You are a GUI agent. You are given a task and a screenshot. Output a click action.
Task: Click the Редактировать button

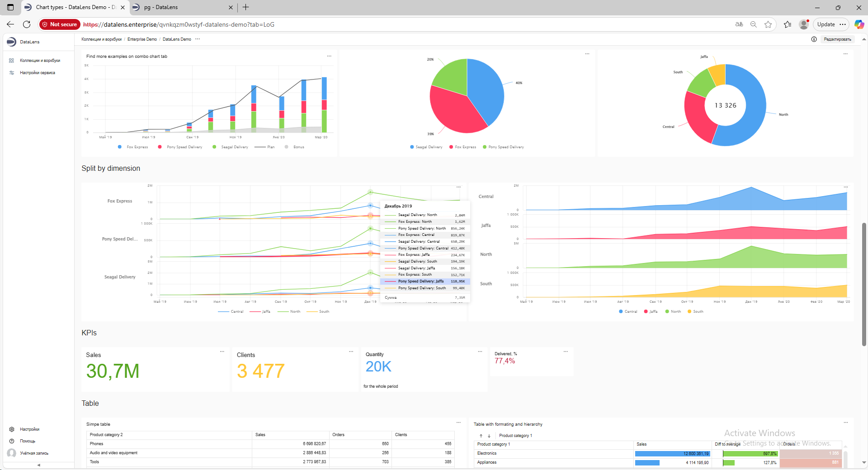[837, 39]
